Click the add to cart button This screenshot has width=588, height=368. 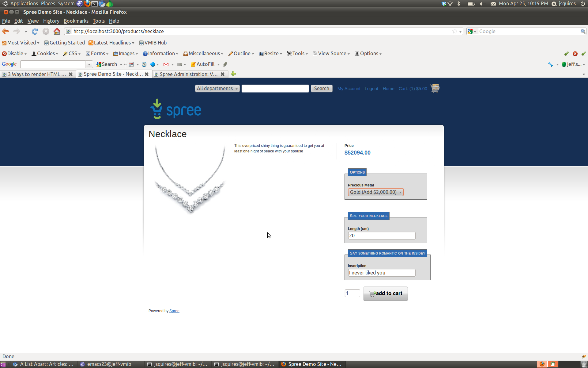[x=385, y=293]
